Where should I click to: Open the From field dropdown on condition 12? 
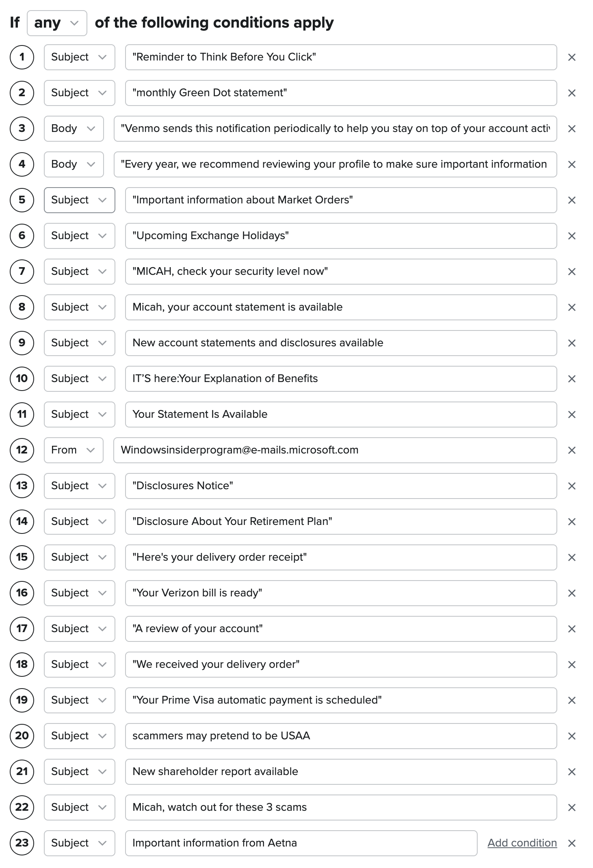tap(74, 450)
